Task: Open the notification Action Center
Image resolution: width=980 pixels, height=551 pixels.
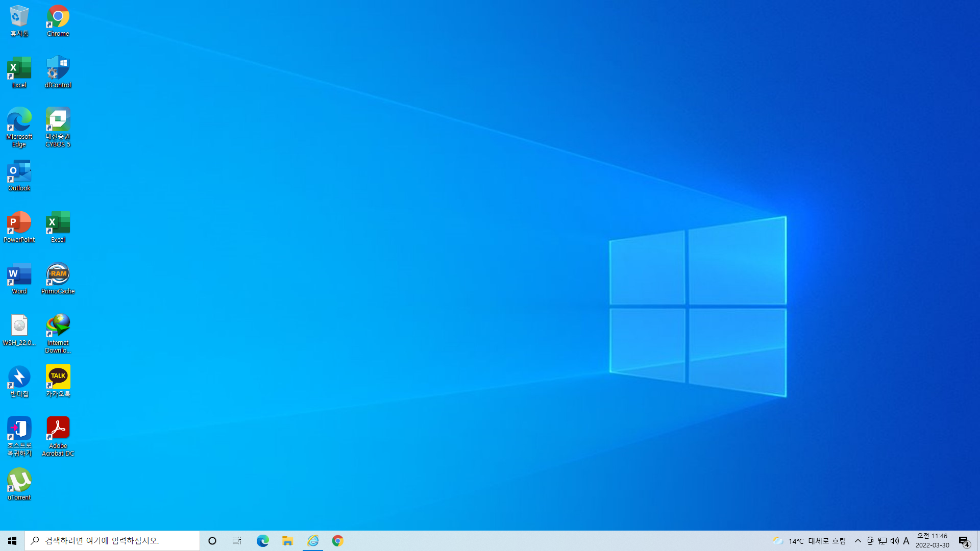Action: coord(964,541)
